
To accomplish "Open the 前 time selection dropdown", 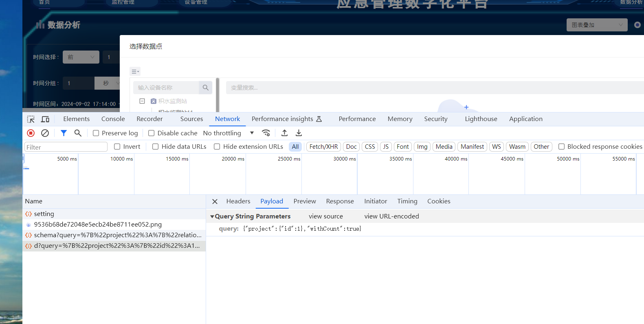I will [81, 57].
